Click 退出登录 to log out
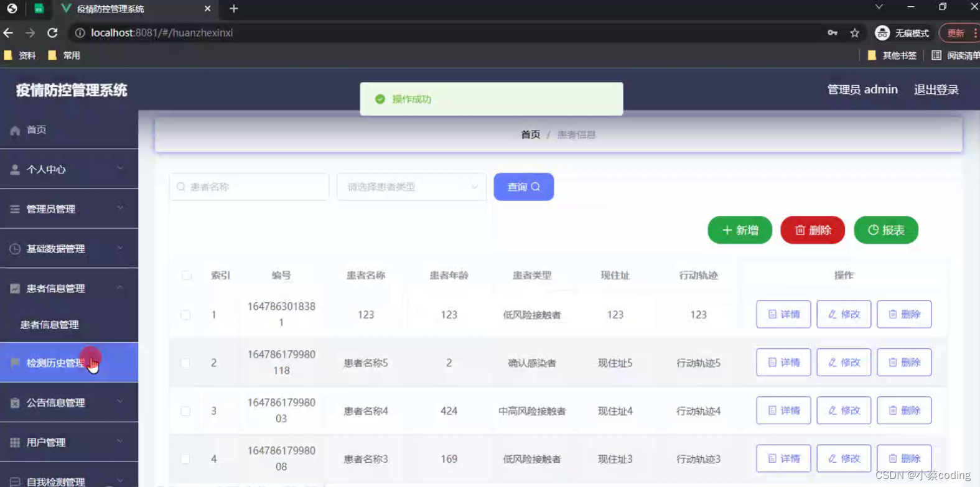980x487 pixels. [936, 90]
